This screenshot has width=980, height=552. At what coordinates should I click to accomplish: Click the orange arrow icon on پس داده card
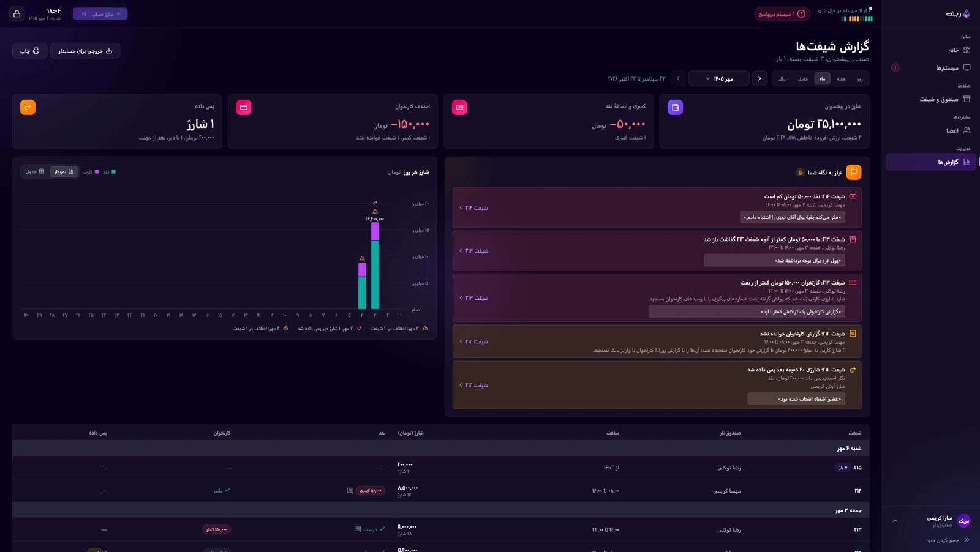point(28,107)
